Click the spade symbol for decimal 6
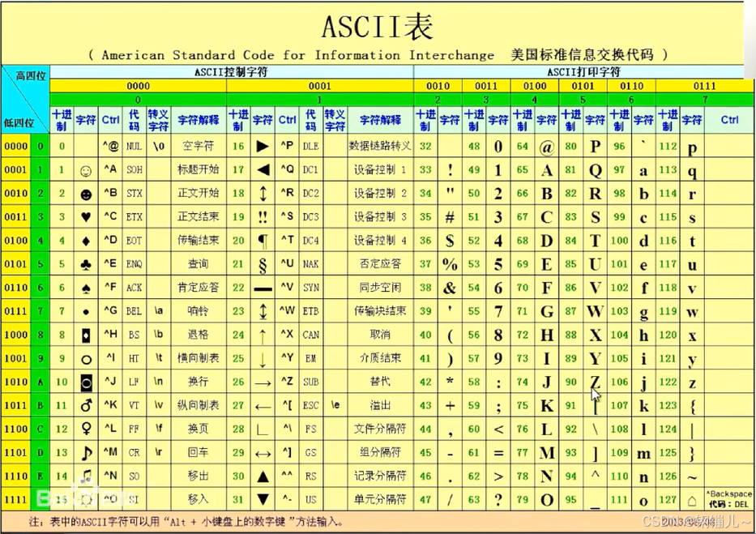The image size is (756, 534). coord(86,288)
